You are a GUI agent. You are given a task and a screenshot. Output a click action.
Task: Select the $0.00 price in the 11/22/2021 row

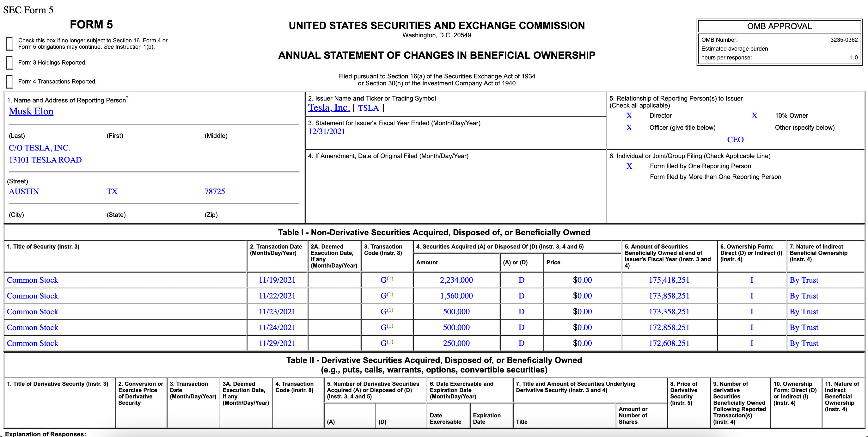[x=582, y=296]
